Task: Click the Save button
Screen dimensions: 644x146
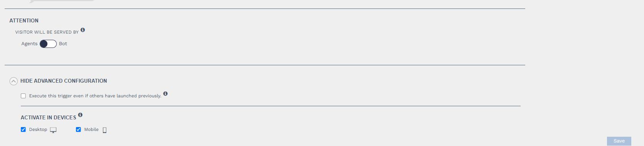Action: 619,141
